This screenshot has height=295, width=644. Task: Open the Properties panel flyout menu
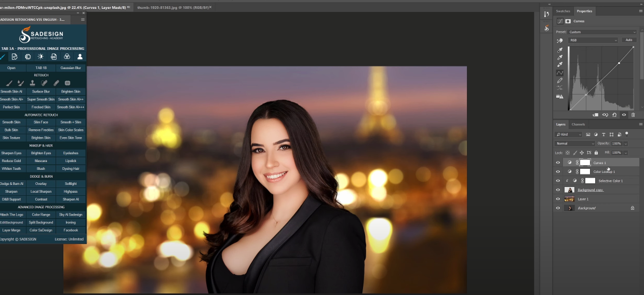coord(641,11)
